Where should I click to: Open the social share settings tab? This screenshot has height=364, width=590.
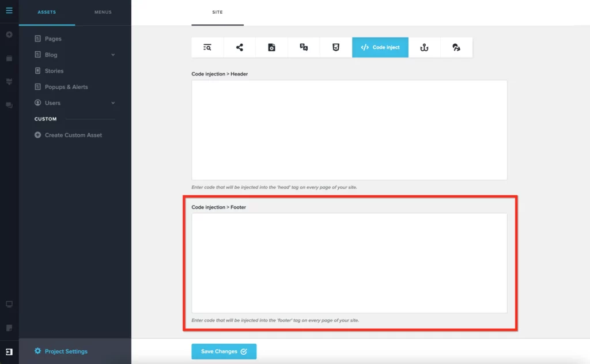click(x=240, y=48)
